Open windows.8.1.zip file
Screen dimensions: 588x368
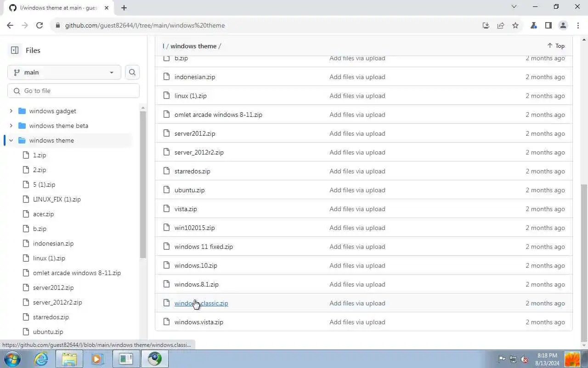197,284
